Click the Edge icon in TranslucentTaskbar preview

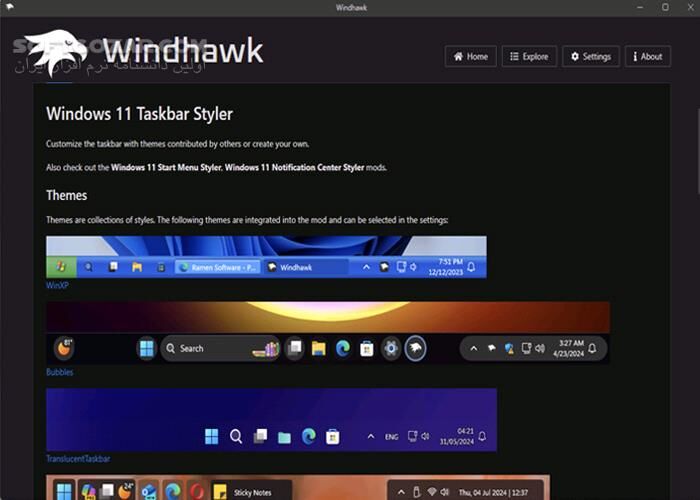[308, 436]
